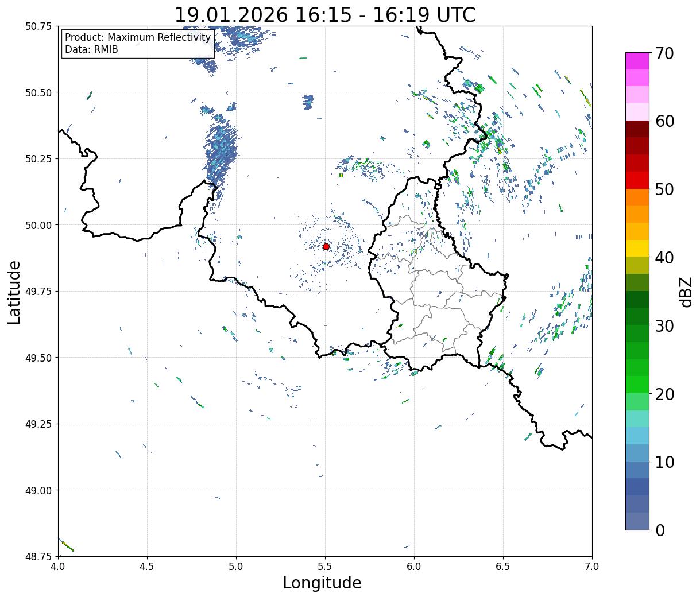Click the colorbar tick label 70
700x597 pixels.
[664, 53]
